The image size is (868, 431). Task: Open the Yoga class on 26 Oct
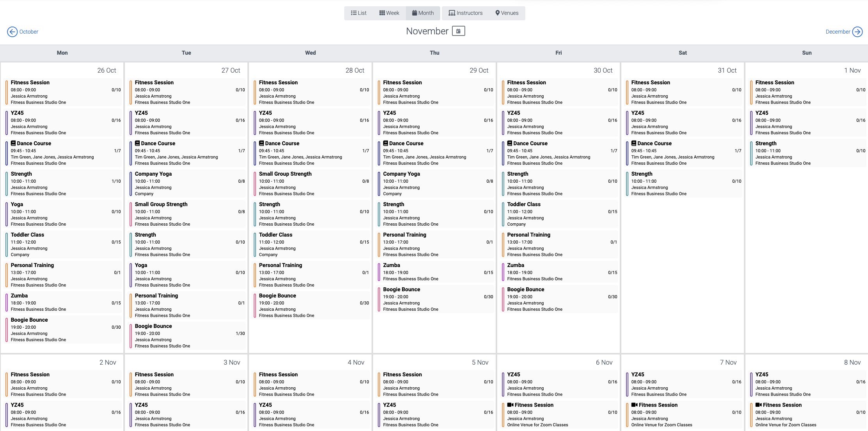pos(17,204)
